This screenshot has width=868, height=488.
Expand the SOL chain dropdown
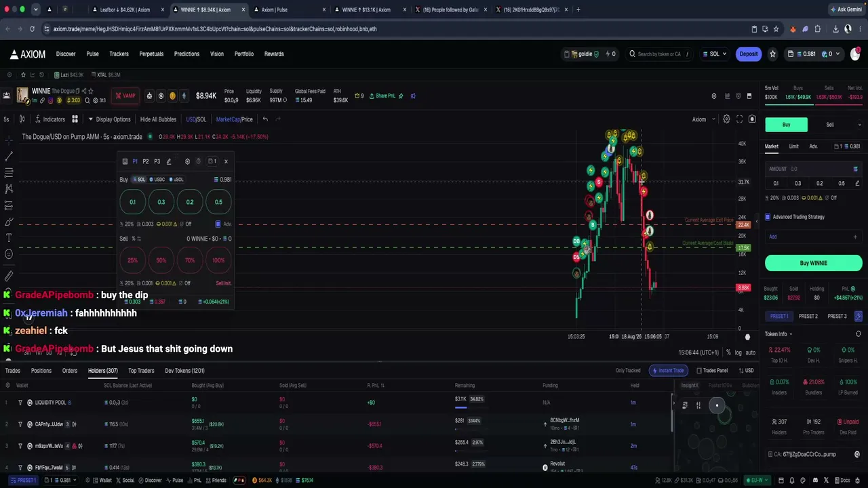[715, 54]
